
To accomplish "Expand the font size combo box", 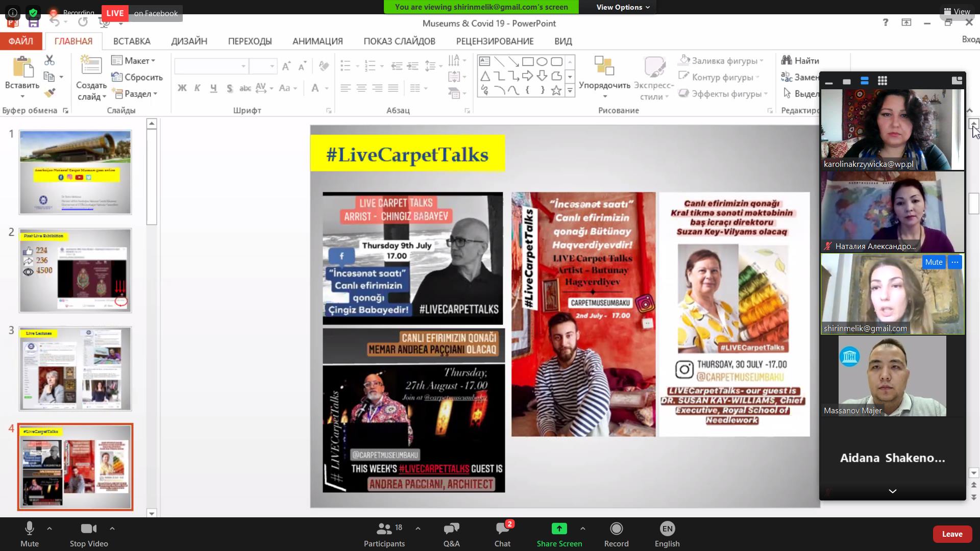I will pyautogui.click(x=272, y=66).
